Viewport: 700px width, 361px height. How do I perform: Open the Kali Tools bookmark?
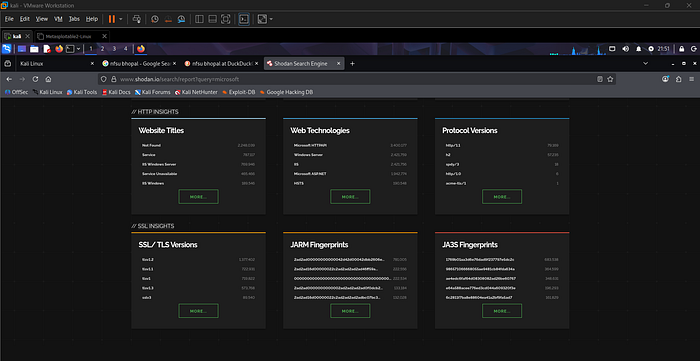click(x=82, y=92)
